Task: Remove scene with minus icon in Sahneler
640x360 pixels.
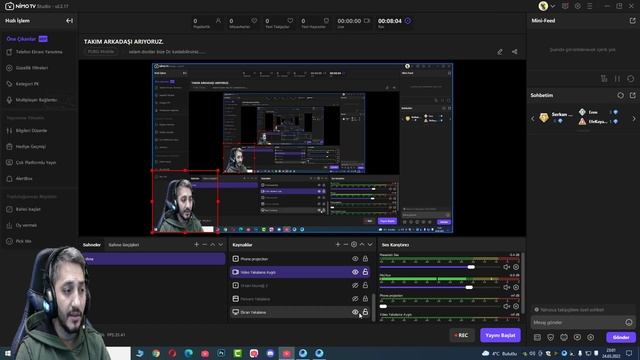Action: pos(204,244)
